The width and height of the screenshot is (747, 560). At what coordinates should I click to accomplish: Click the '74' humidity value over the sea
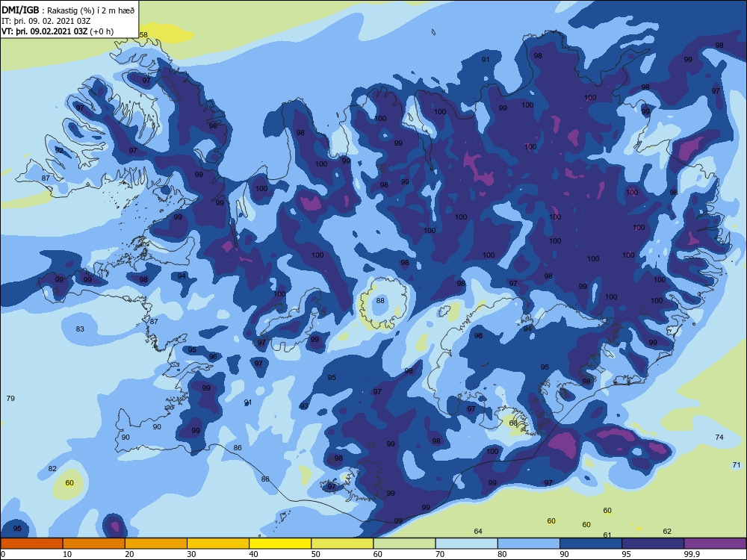tap(719, 437)
